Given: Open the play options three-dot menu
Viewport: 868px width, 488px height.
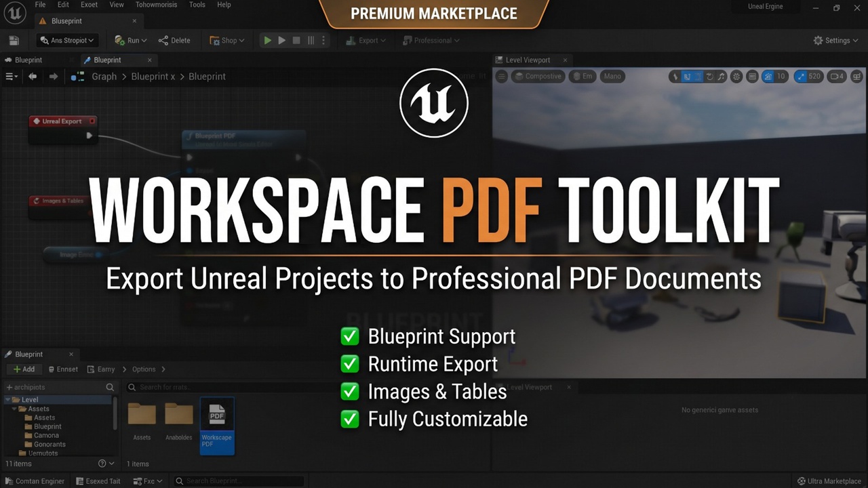Looking at the screenshot, I should 323,41.
